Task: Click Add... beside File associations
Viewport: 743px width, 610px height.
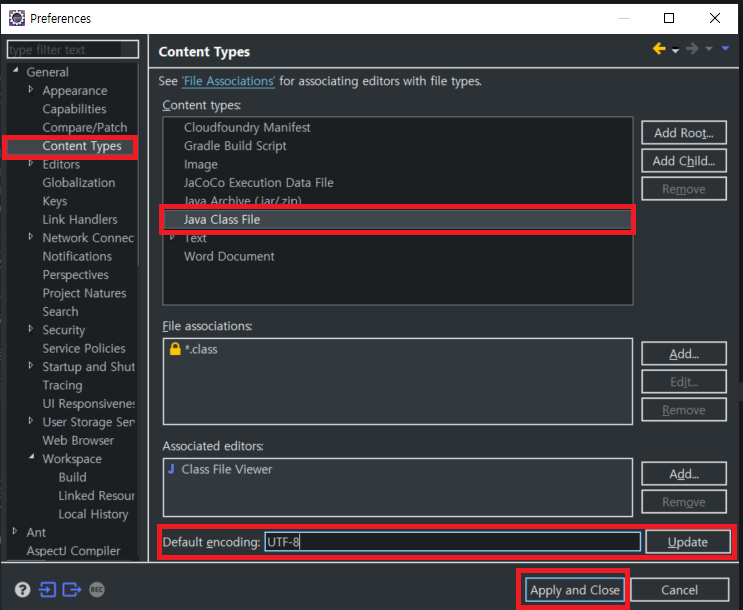Action: [684, 354]
